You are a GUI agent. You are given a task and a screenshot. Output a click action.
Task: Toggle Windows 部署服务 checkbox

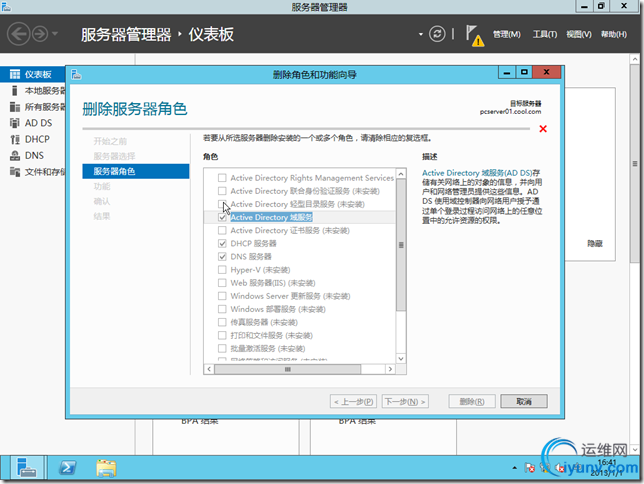point(222,309)
